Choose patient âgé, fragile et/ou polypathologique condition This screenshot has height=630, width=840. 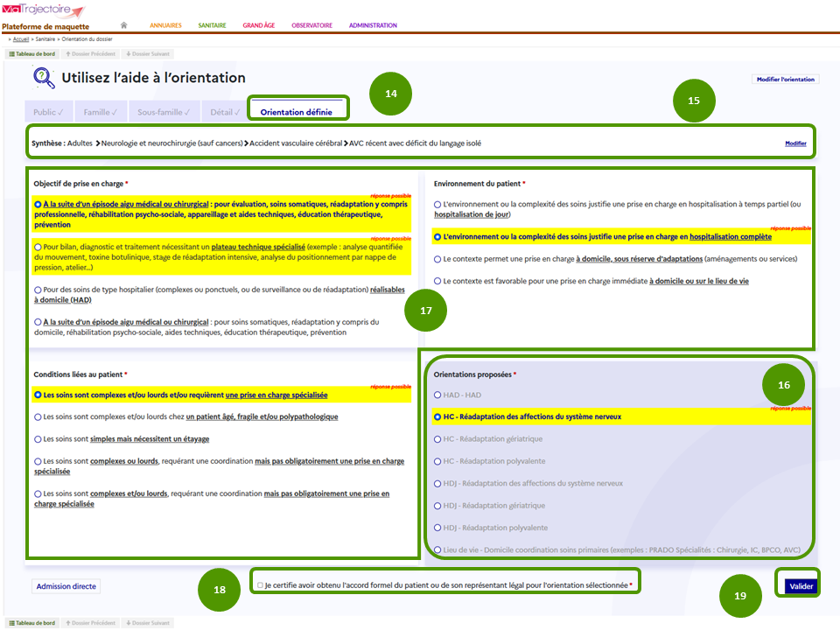click(x=38, y=416)
